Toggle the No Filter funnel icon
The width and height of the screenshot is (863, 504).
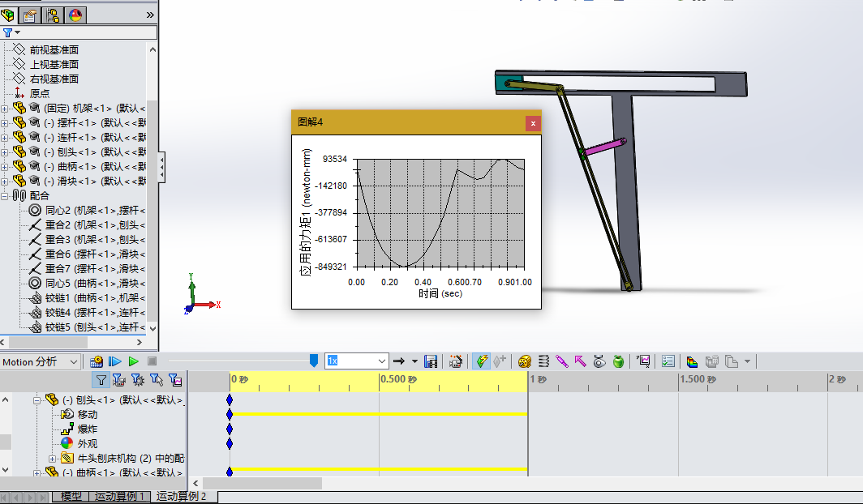[x=101, y=379]
